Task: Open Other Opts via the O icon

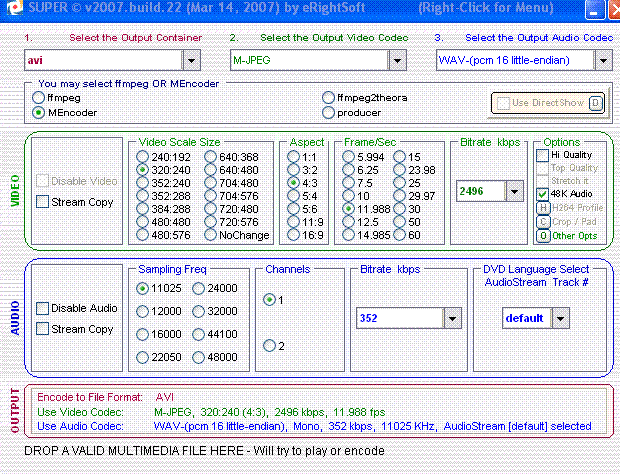Action: click(x=543, y=236)
